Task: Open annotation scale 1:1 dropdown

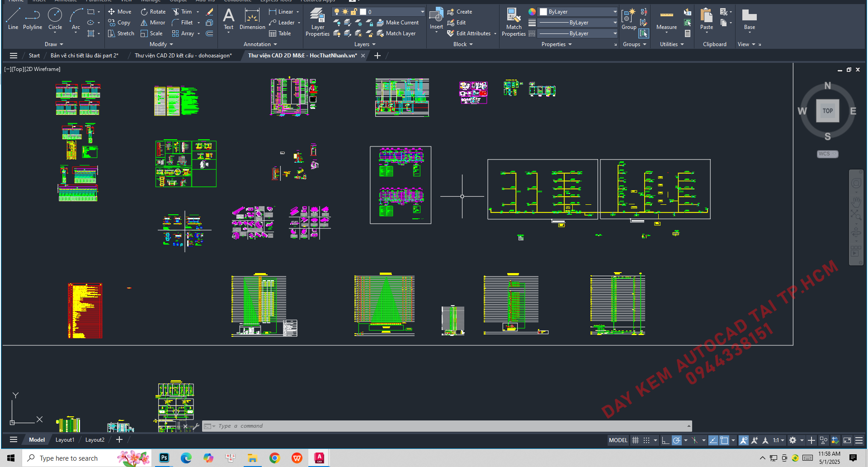Action: pyautogui.click(x=778, y=440)
